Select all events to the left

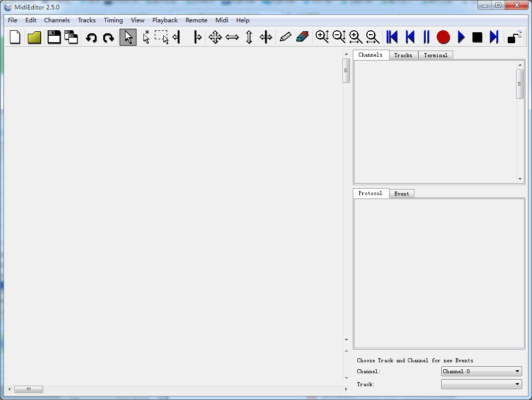[176, 37]
